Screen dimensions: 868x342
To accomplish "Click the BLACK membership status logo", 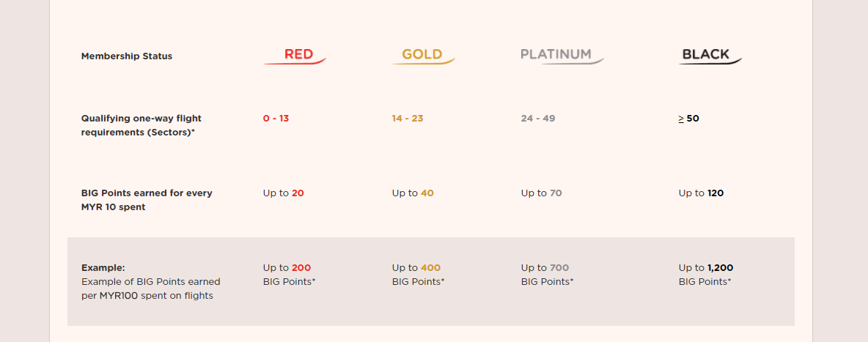I will point(710,56).
